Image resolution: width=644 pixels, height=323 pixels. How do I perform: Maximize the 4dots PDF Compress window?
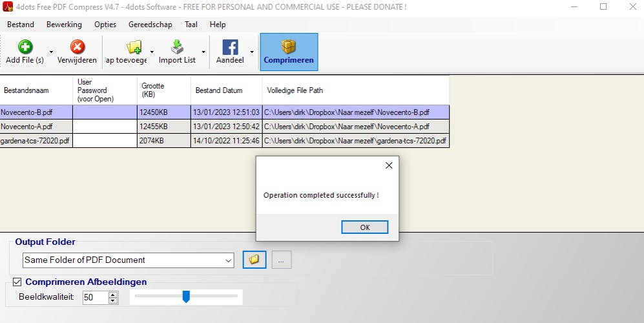coord(603,6)
